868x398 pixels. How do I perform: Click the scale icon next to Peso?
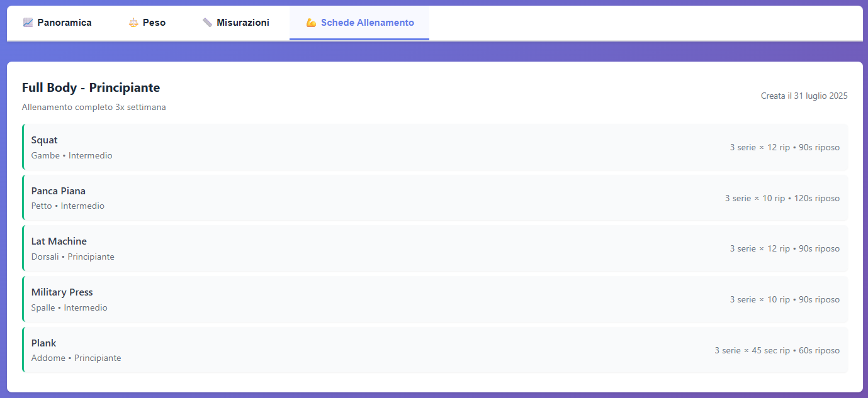point(133,22)
